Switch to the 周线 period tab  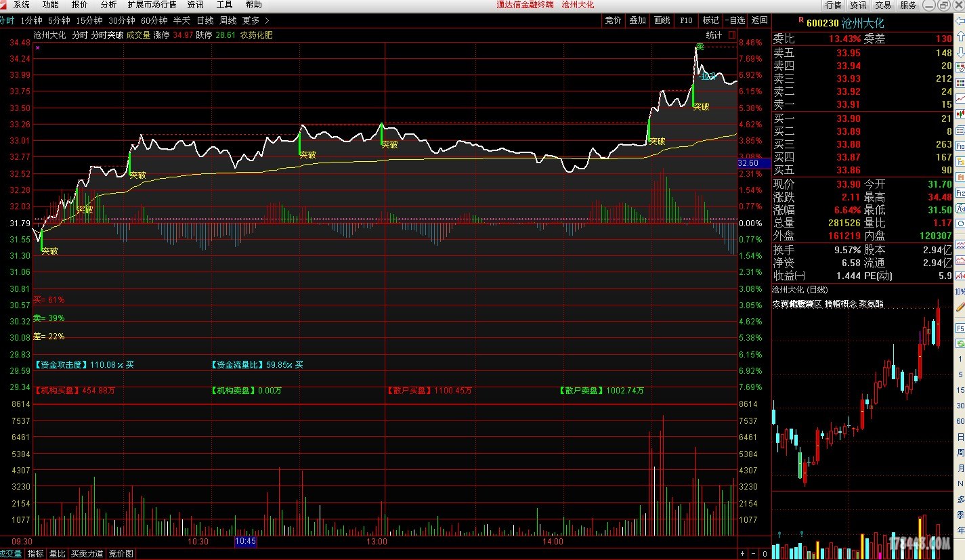coord(228,20)
